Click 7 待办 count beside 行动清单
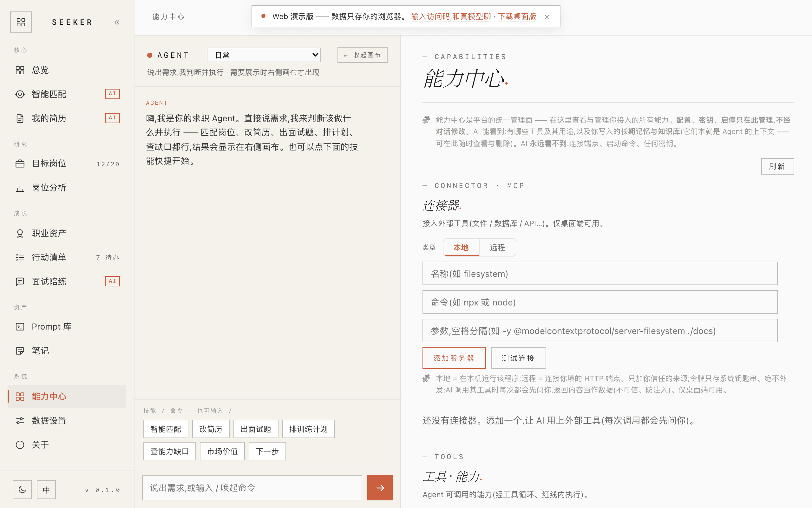The width and height of the screenshot is (812, 508). point(108,257)
